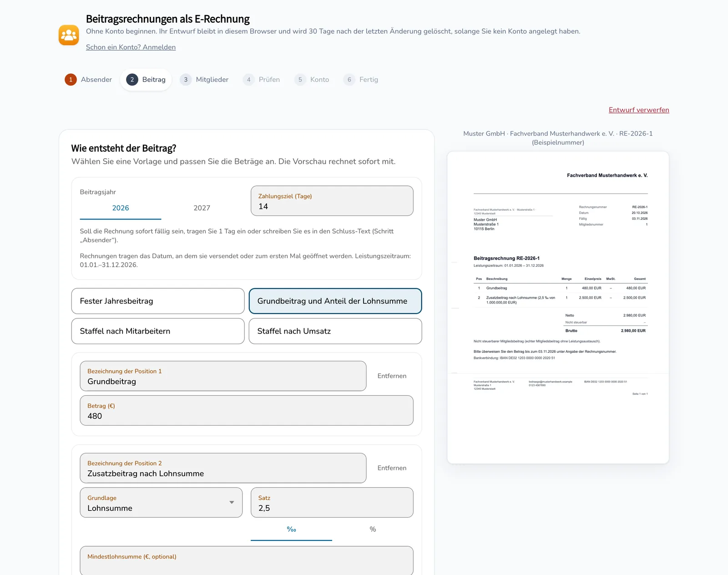Select the ‰ (Promille) rate unit

pos(291,529)
